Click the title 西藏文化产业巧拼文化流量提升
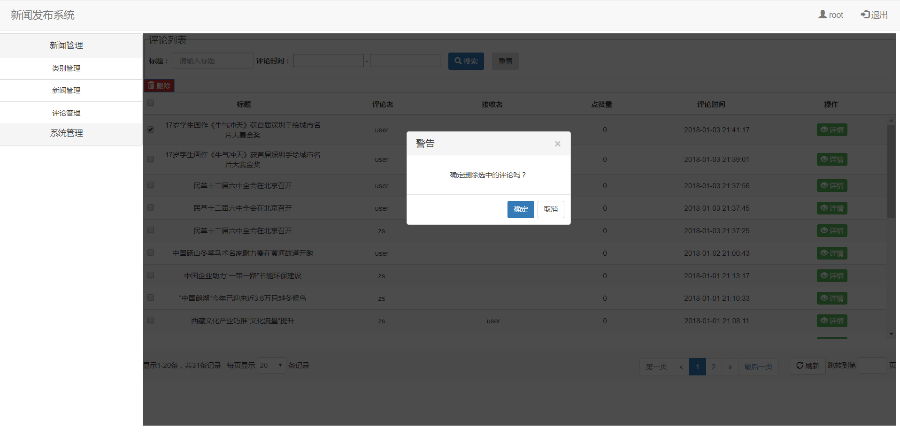 coord(243,321)
